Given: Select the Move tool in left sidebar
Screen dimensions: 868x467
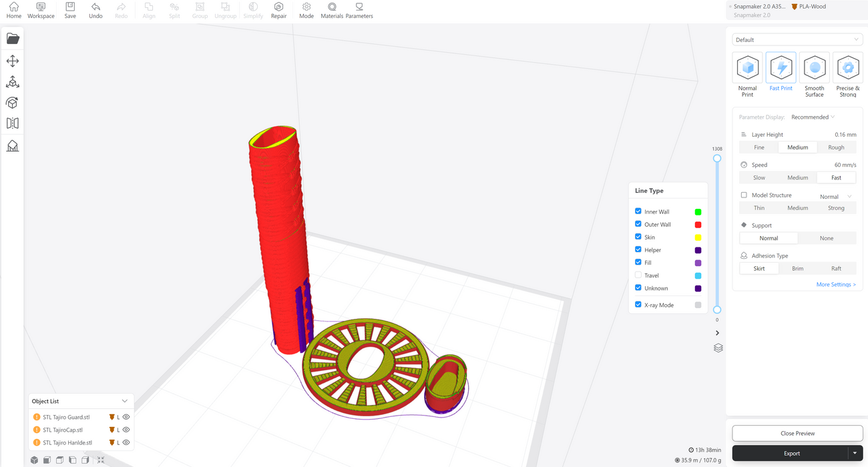Looking at the screenshot, I should tap(13, 61).
